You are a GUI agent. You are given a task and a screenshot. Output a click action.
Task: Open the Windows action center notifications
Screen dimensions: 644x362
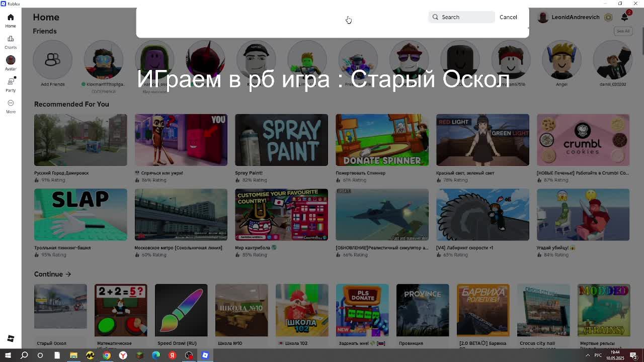pos(633,355)
